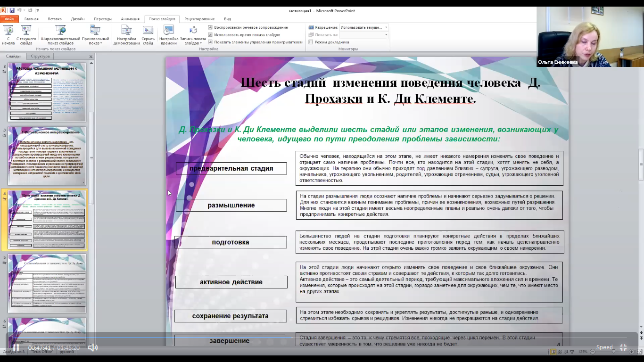Viewport: 644px width, 362px height.
Task: Start slideshow from current slide
Action: (26, 35)
